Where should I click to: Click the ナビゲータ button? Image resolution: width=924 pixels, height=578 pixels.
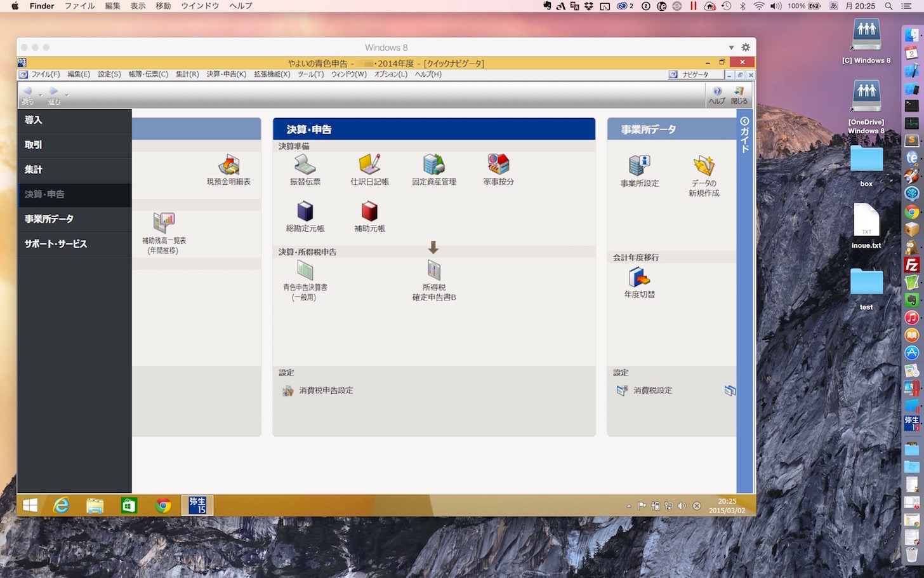[x=695, y=75]
